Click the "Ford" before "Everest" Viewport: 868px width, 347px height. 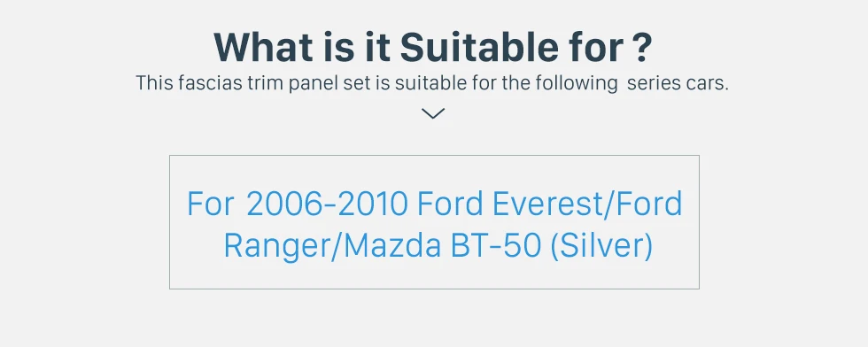point(450,204)
